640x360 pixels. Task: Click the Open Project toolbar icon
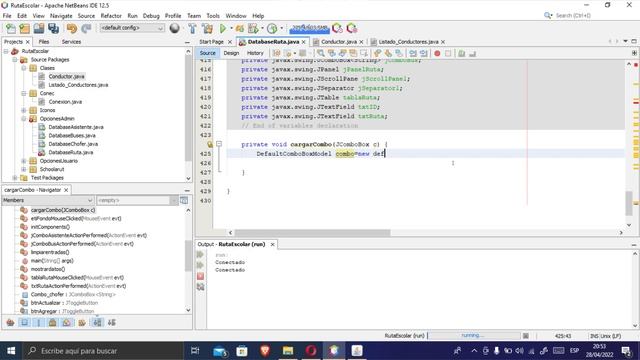pyautogui.click(x=39, y=29)
